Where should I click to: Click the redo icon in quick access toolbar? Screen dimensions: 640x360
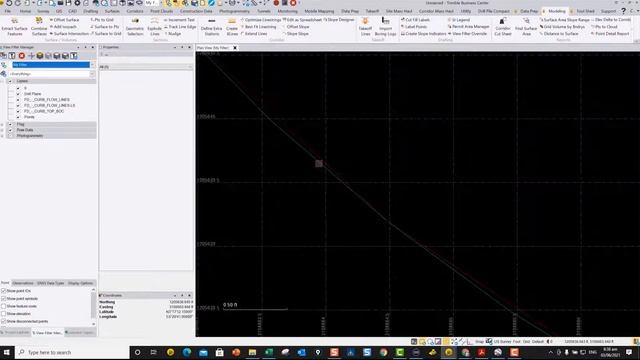18,3
